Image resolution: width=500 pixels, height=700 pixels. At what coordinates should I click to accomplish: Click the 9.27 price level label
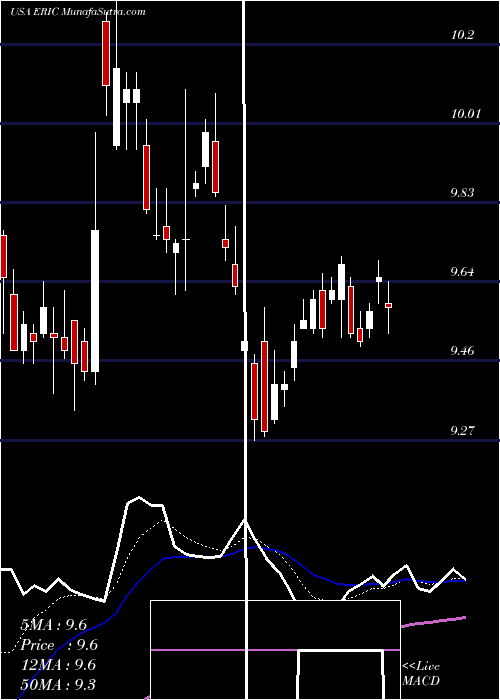coord(464,430)
